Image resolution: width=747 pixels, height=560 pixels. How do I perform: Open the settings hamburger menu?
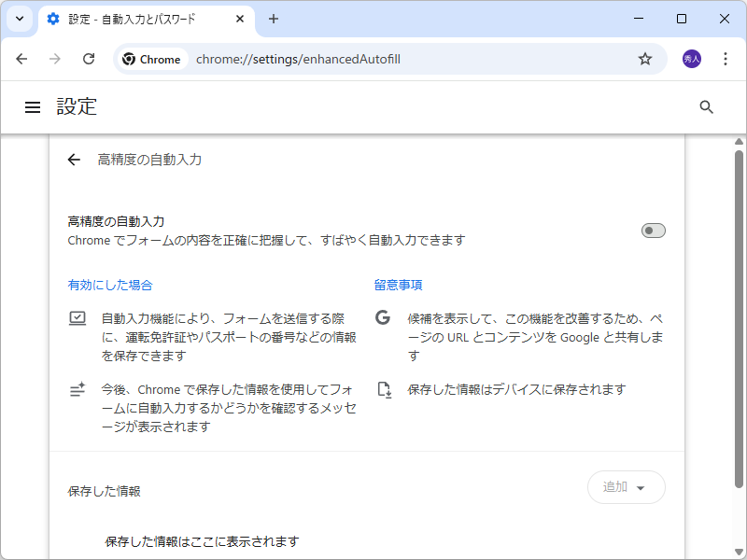(x=33, y=106)
